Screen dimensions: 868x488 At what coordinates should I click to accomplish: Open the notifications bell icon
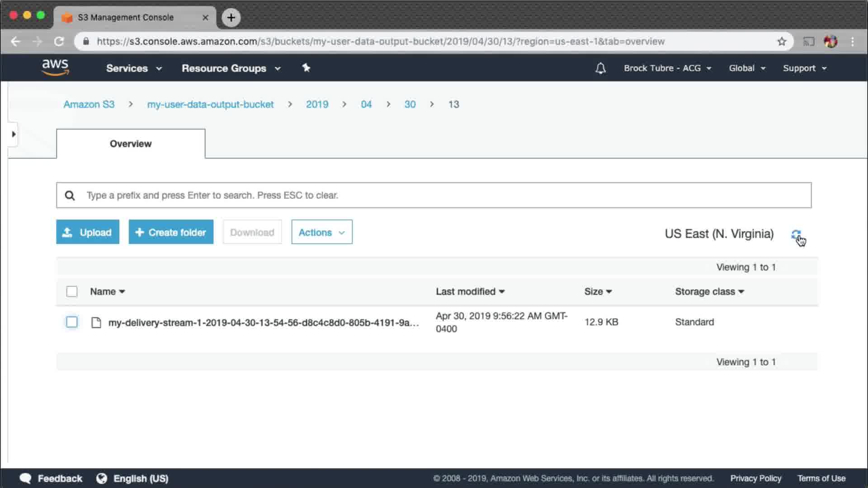(600, 68)
